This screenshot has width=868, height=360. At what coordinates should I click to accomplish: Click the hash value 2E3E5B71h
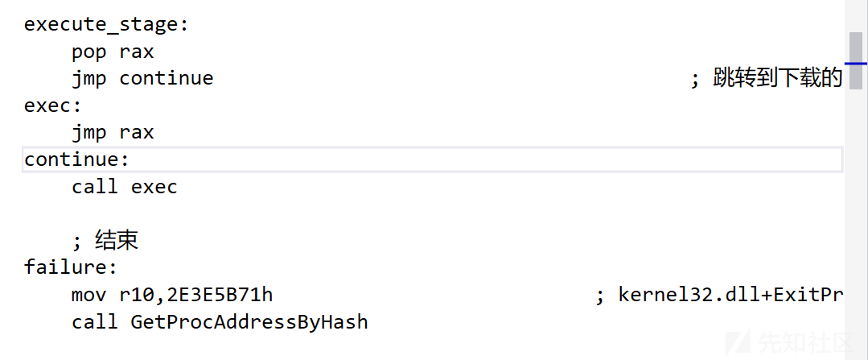(x=220, y=295)
